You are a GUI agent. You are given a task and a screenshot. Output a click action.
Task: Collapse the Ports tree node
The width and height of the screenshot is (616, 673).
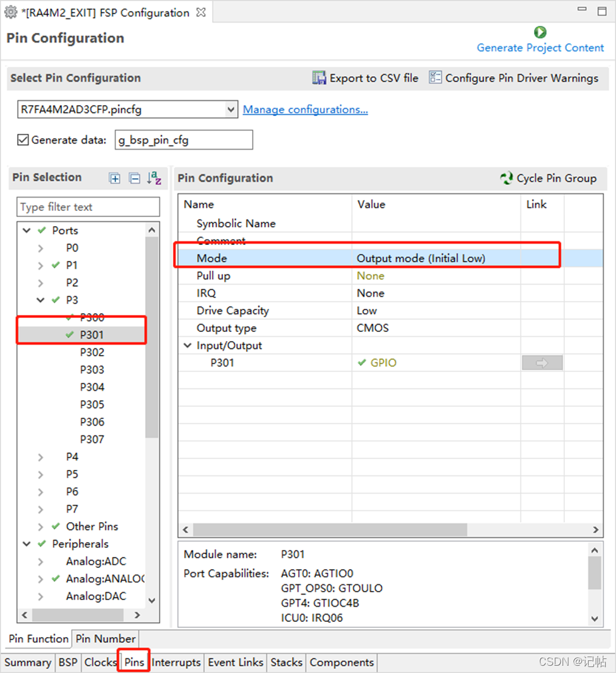pos(27,230)
